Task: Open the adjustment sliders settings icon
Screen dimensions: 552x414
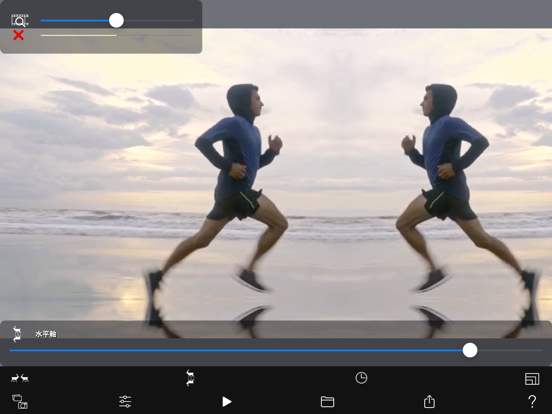Action: point(125,402)
